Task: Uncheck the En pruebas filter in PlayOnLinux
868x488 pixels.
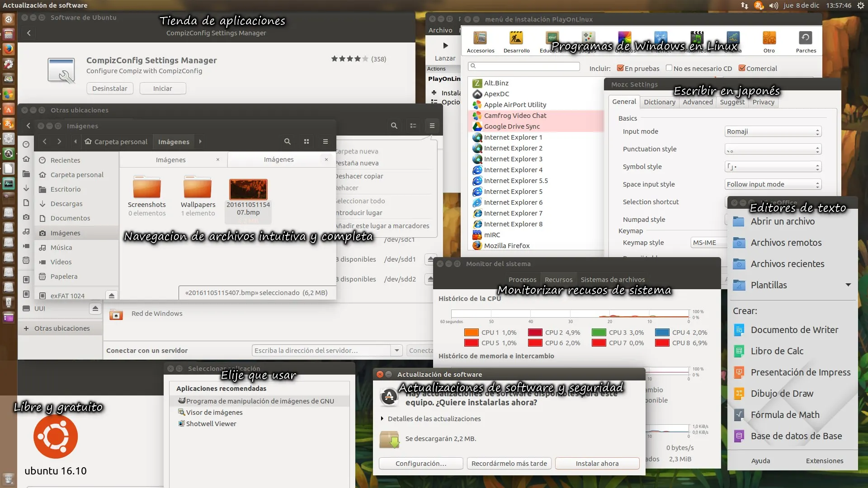Action: pyautogui.click(x=621, y=68)
